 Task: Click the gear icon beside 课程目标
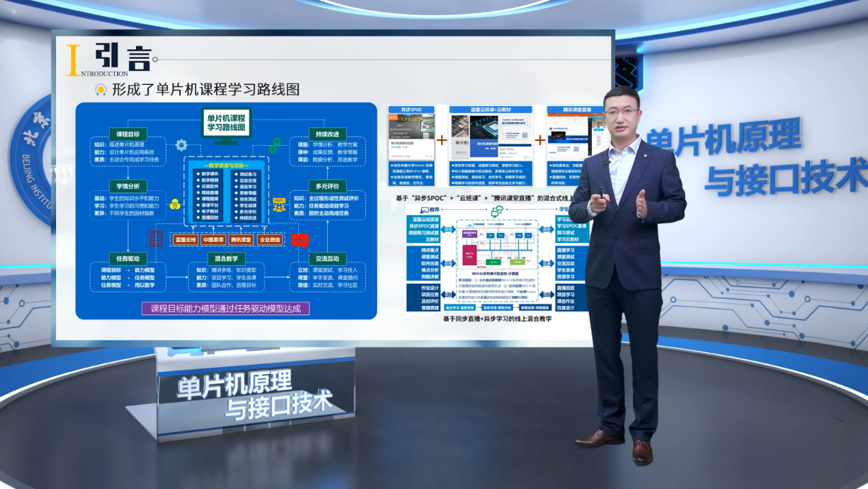tap(181, 145)
